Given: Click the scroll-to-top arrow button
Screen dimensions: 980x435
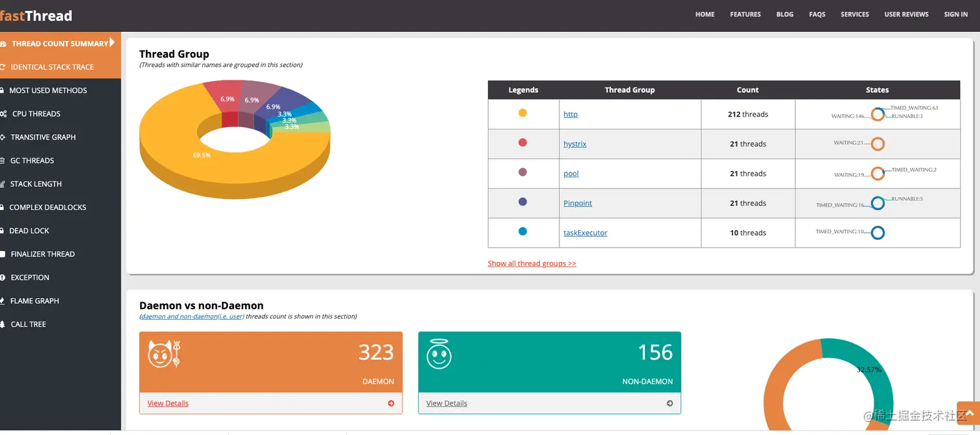Looking at the screenshot, I should click(970, 414).
